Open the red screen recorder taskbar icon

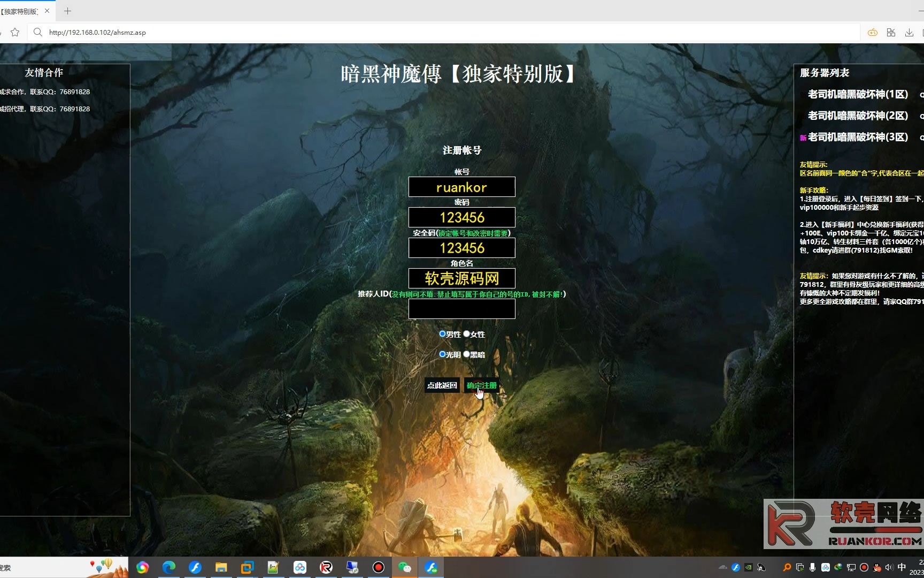coord(379,567)
